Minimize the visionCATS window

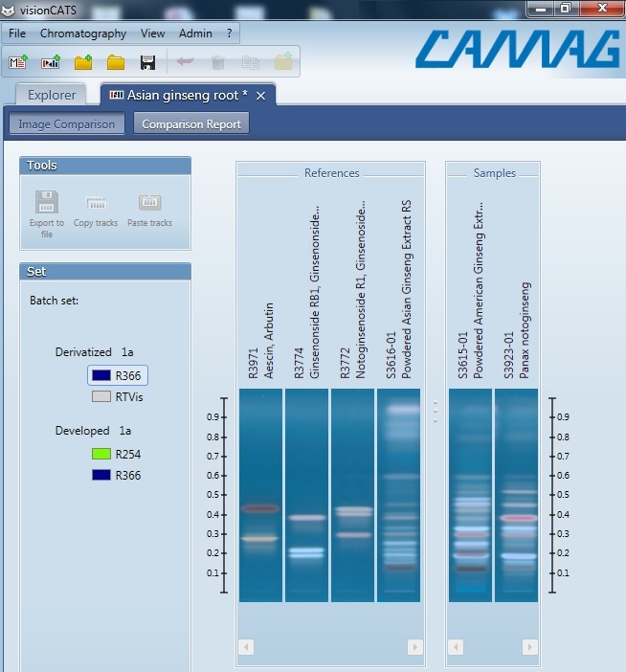[x=541, y=9]
